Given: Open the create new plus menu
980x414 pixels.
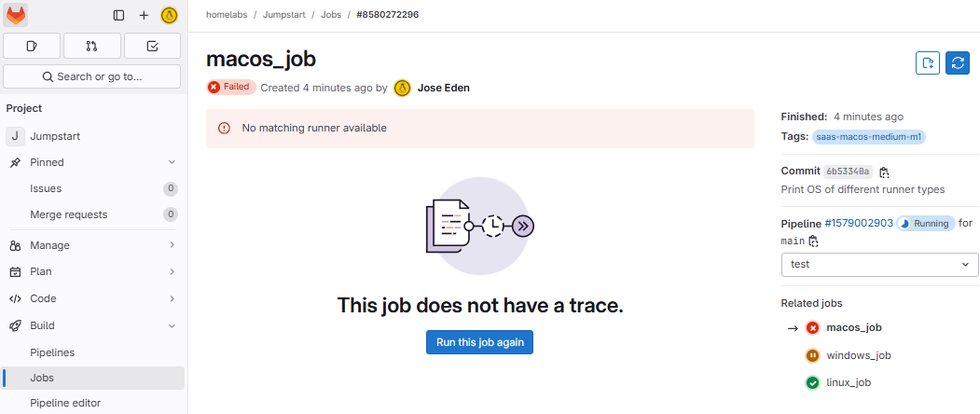Looking at the screenshot, I should [144, 15].
